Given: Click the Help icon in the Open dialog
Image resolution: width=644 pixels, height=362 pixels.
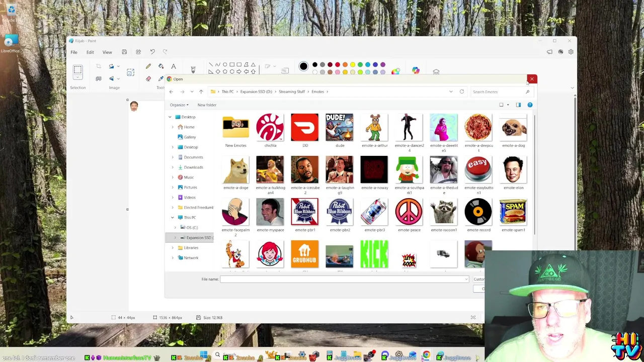Looking at the screenshot, I should pyautogui.click(x=530, y=105).
